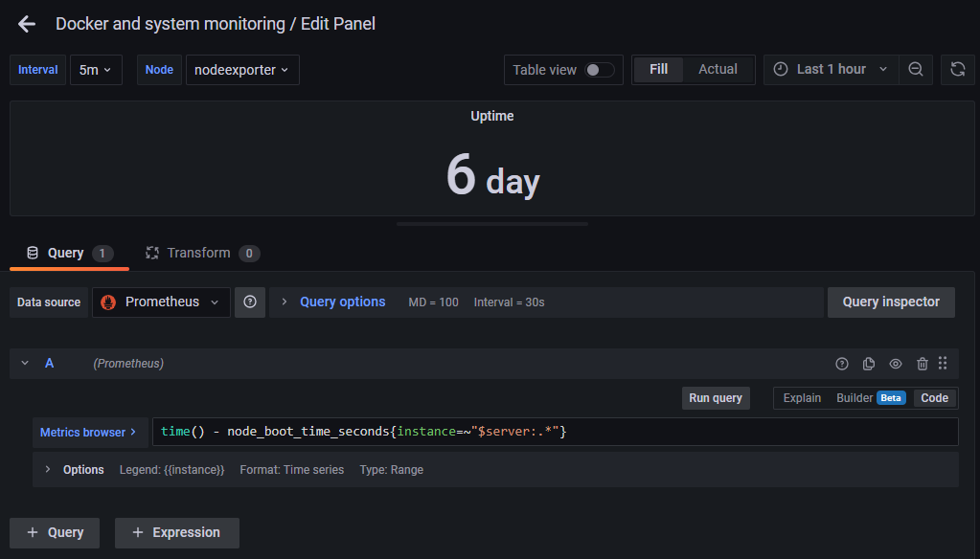Image resolution: width=980 pixels, height=559 pixels.
Task: Delete query A with the trash icon
Action: point(922,364)
